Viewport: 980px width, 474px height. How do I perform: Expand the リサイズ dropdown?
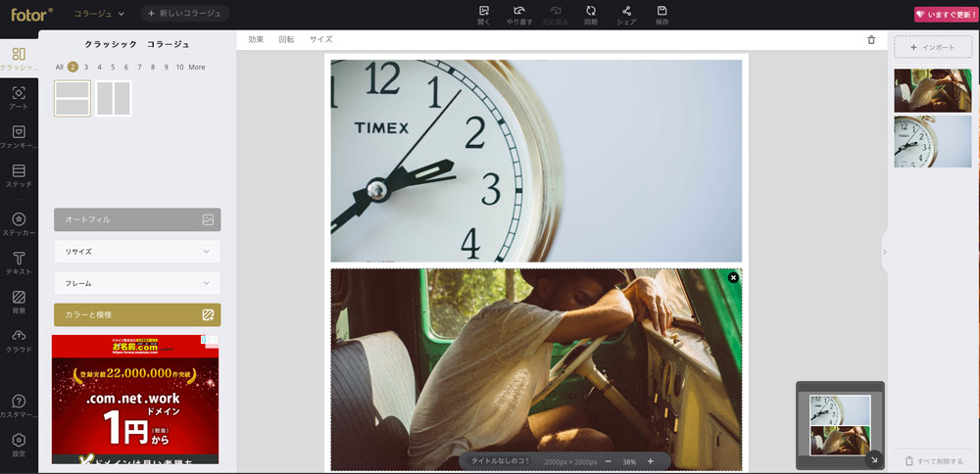tap(137, 252)
